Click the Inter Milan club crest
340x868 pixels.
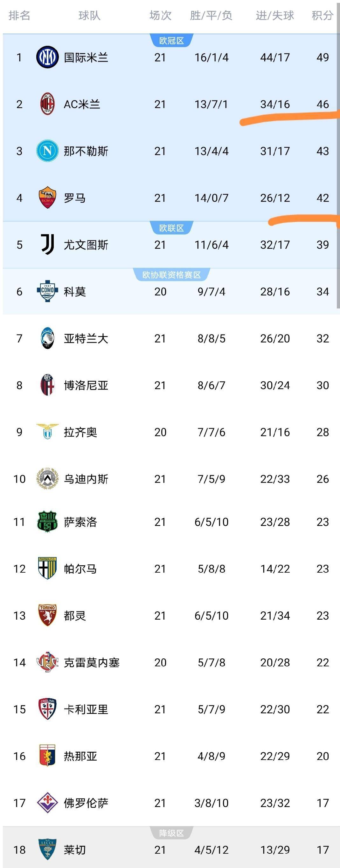click(47, 57)
